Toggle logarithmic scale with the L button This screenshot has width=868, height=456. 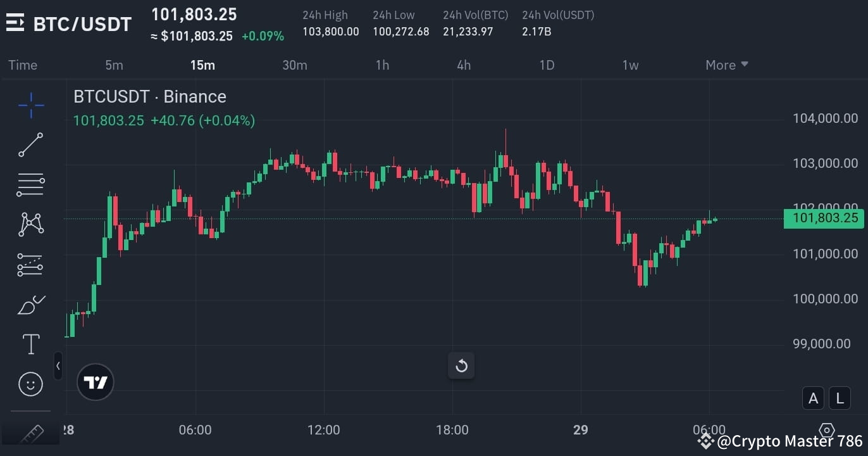(x=840, y=398)
